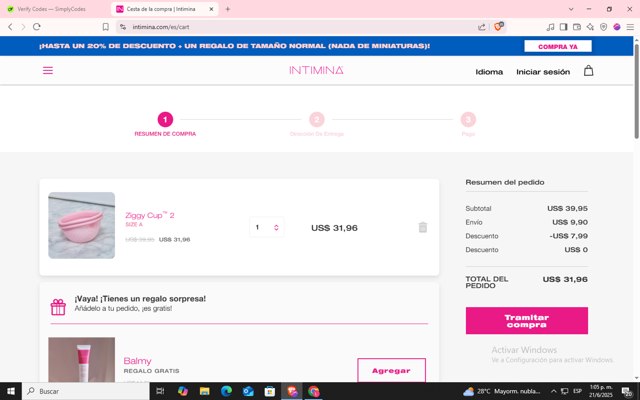Open Task View on the taskbar
The width and height of the screenshot is (640, 400).
(x=160, y=391)
